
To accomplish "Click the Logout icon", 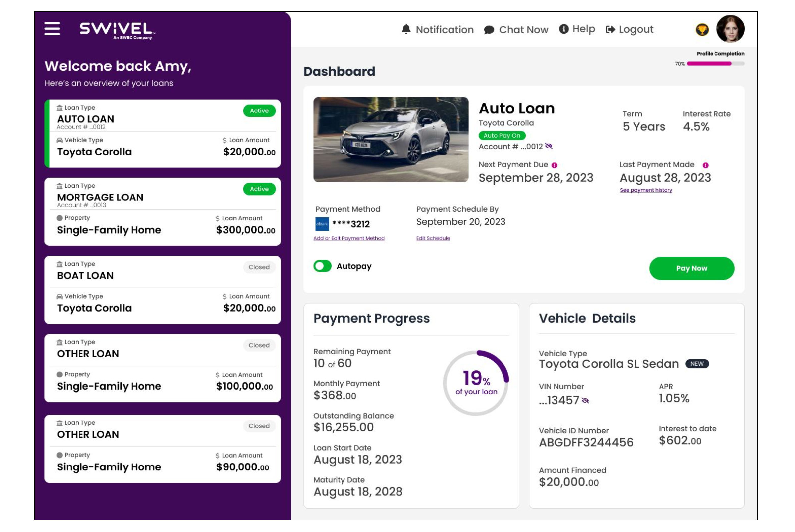I will (x=610, y=30).
